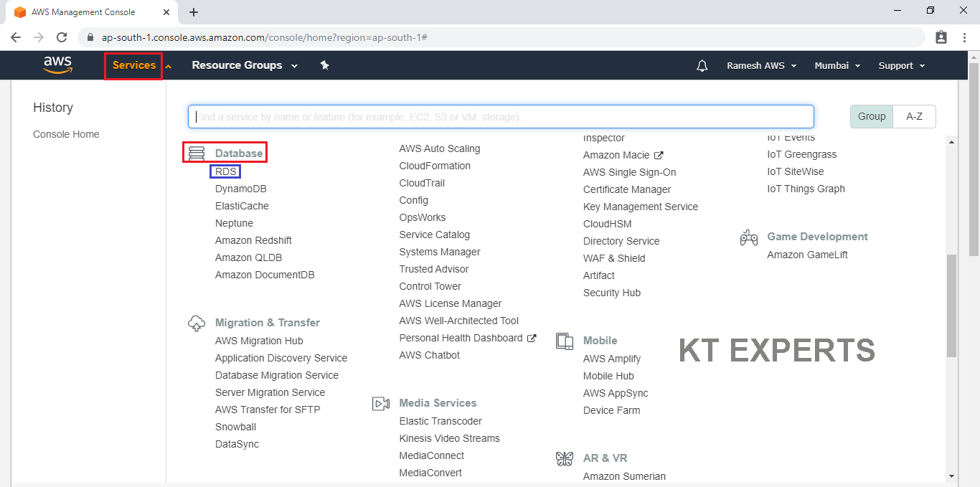
Task: Click the Amazon Macie external link icon
Action: click(659, 155)
